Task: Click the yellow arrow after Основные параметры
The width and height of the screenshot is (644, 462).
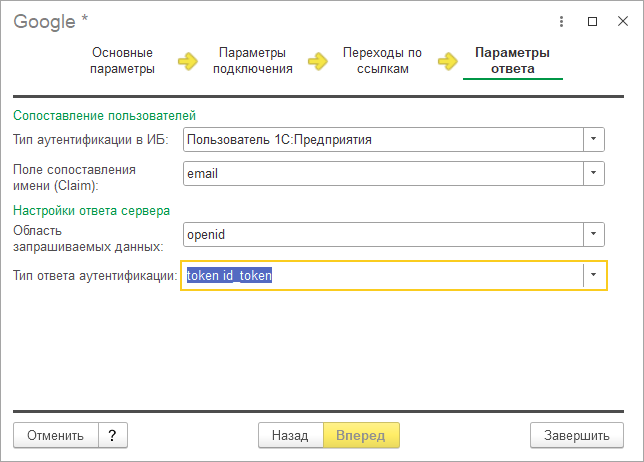Action: 188,62
